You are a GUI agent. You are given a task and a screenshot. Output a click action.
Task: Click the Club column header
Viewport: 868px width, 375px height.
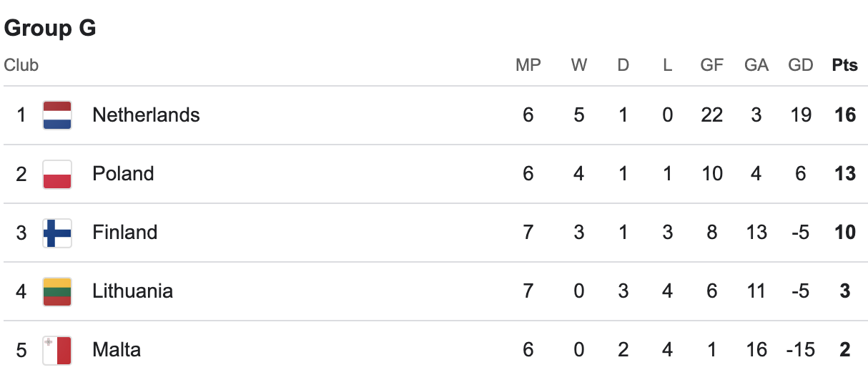(21, 66)
